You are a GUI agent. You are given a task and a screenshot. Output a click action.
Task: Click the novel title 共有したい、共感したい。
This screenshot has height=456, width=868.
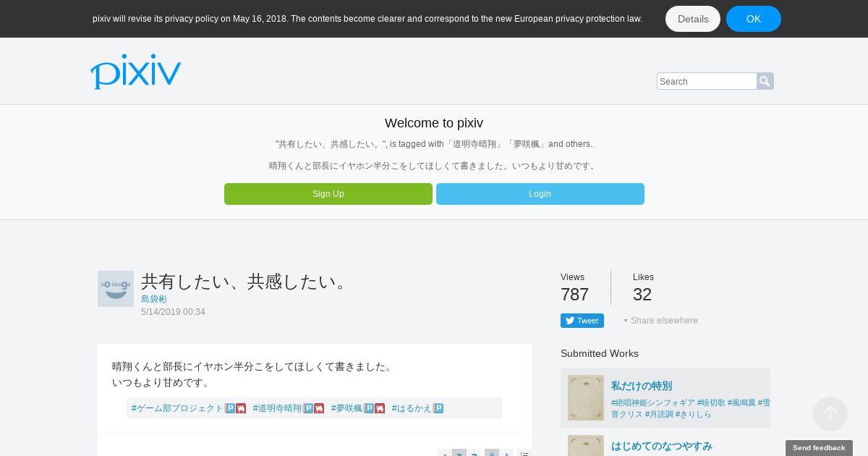coord(247,282)
